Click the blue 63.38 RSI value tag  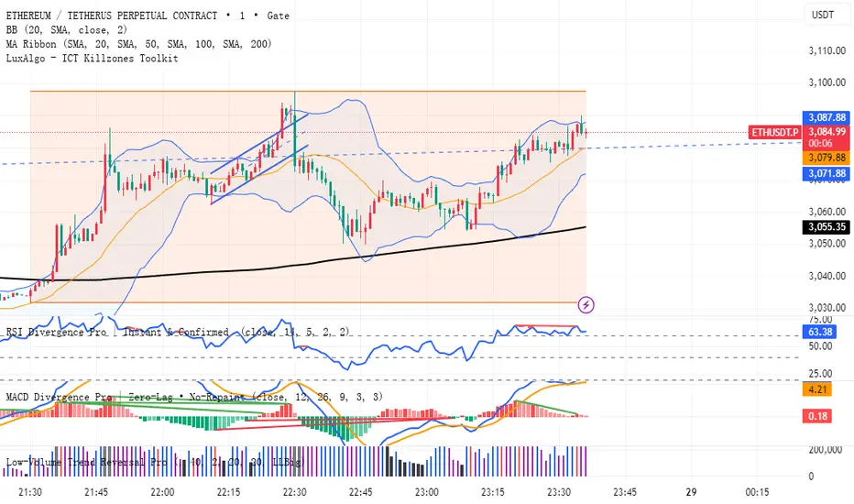pos(816,332)
